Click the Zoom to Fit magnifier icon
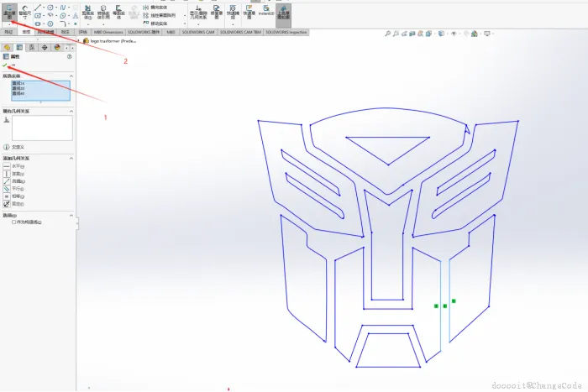 389,34
